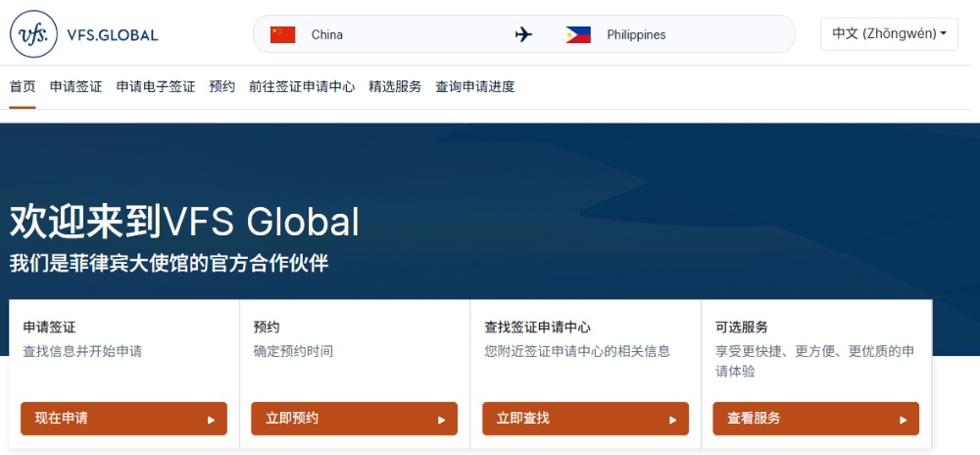
Task: Click arrow icon on 立即查找 button
Action: point(672,420)
